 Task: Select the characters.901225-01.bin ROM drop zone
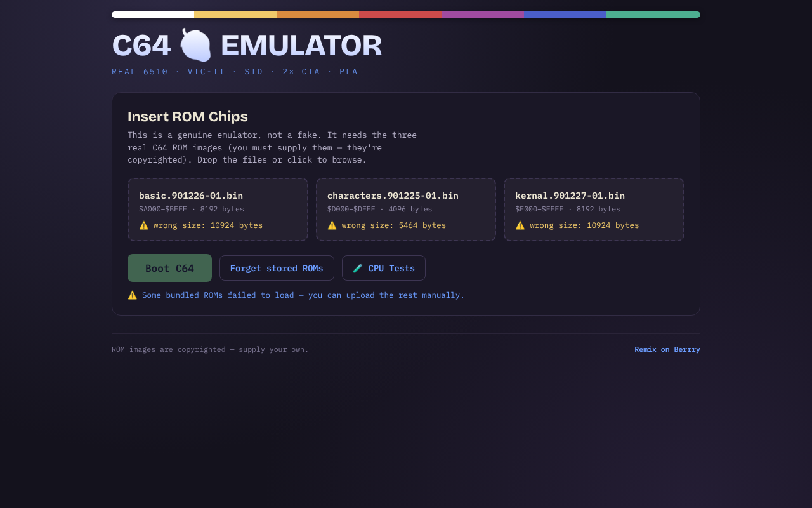click(406, 210)
